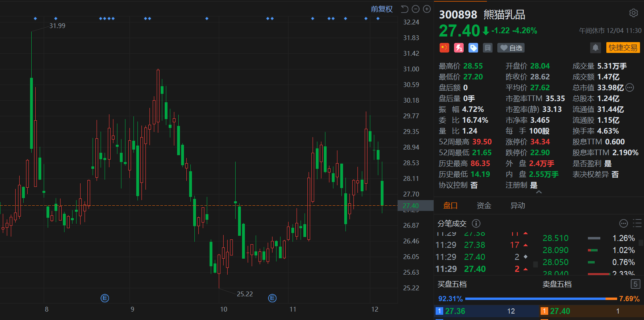
Task: Click the buy/sell ratio bar at 92.31%
Action: click(535, 299)
